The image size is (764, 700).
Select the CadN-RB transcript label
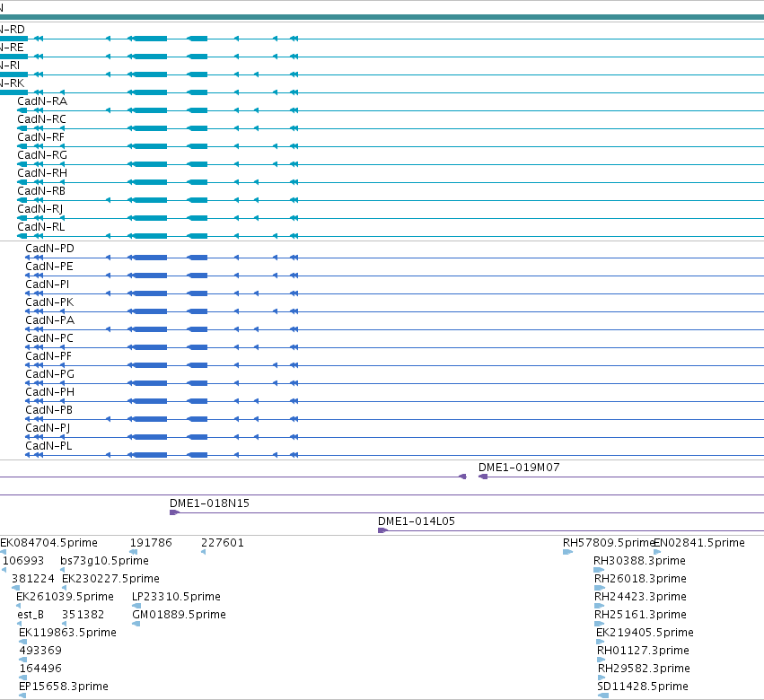coord(41,191)
